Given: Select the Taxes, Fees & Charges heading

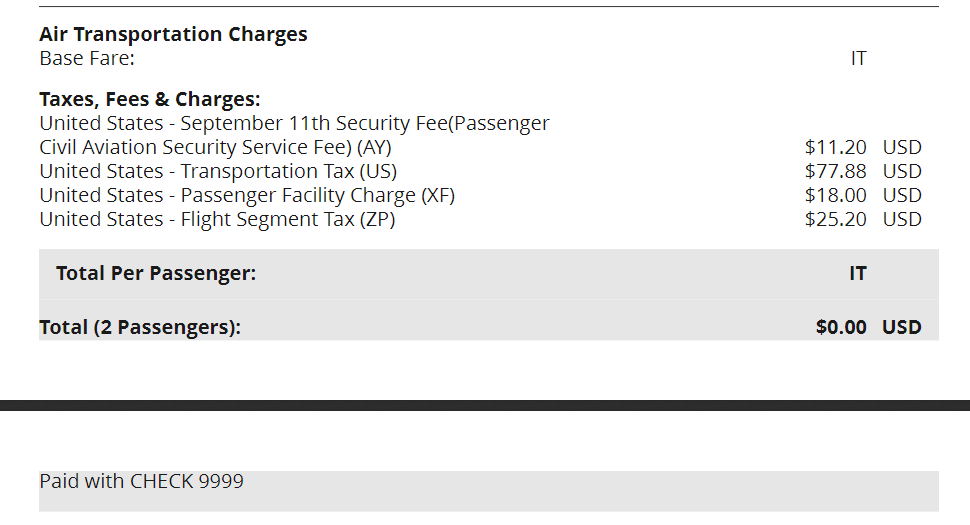Looking at the screenshot, I should (x=150, y=99).
